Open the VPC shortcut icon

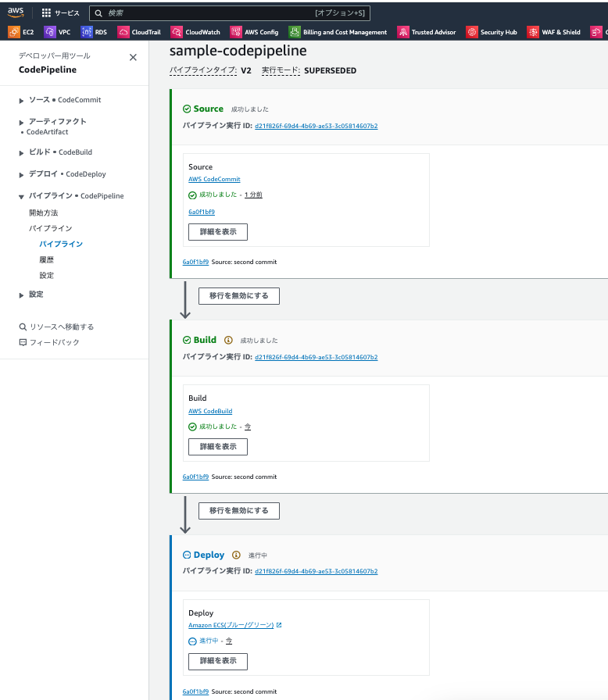(50, 32)
